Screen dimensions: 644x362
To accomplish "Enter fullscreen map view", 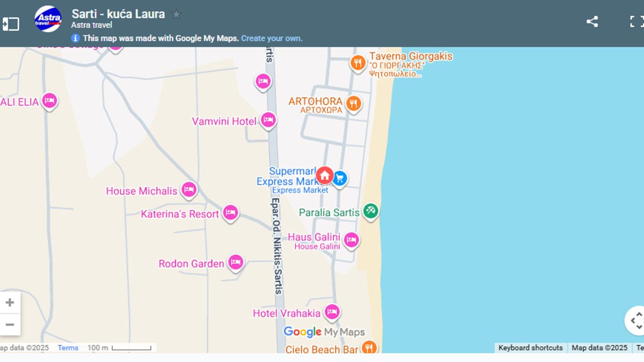I will (x=636, y=22).
